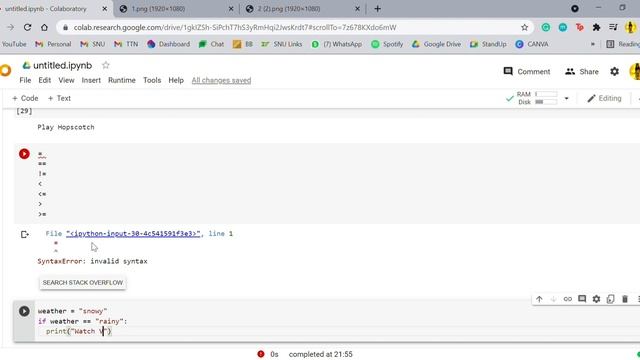Click Search Stack Overflow button
Screen dimensions: 640x360
click(83, 282)
